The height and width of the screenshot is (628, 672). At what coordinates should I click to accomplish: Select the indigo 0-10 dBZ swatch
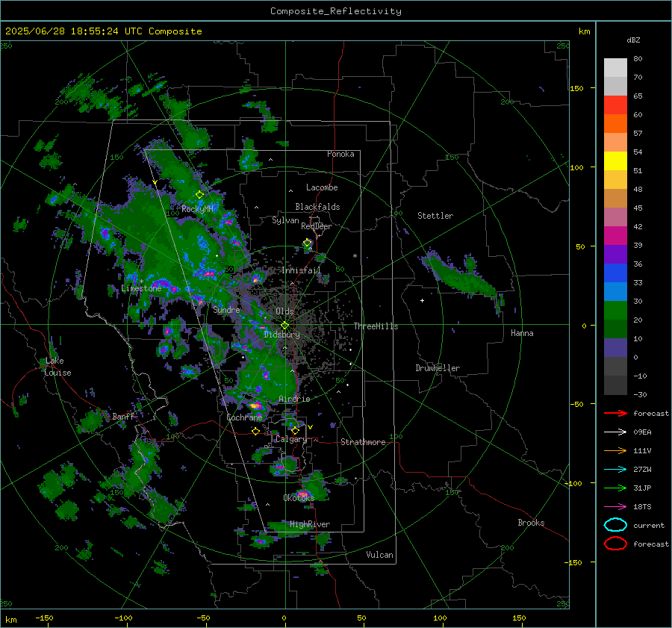[615, 348]
